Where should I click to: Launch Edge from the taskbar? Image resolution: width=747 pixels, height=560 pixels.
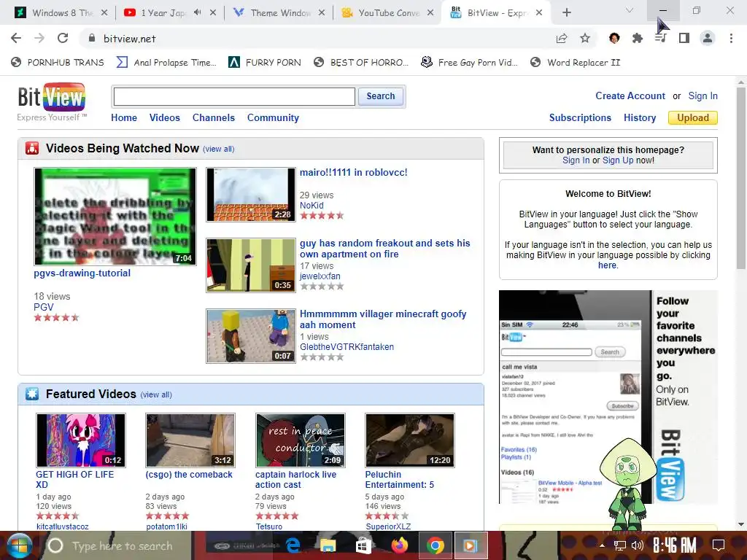(293, 545)
